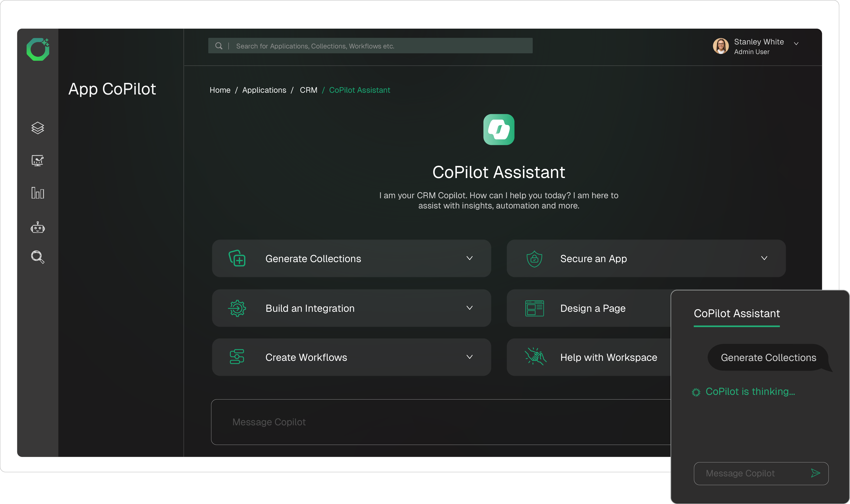Image resolution: width=850 pixels, height=504 pixels.
Task: Focus the top search applications field
Action: tap(370, 45)
